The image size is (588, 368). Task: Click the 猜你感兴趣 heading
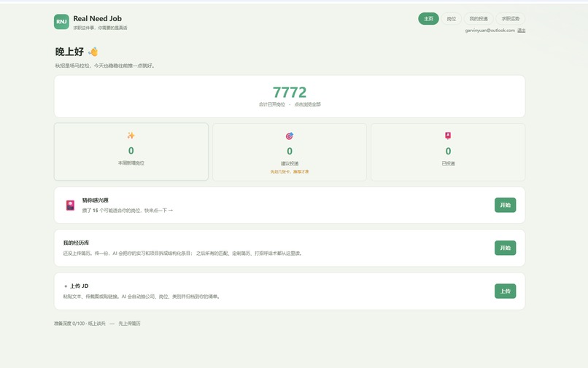click(96, 200)
